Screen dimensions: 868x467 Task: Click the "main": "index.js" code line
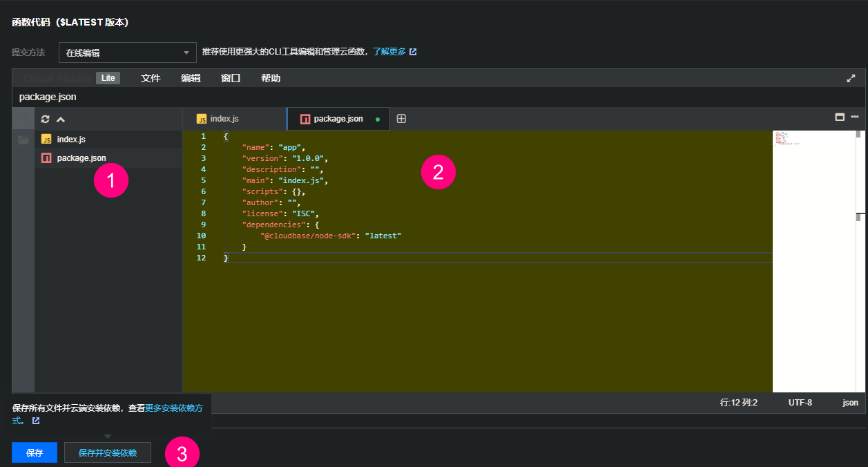[x=285, y=180]
